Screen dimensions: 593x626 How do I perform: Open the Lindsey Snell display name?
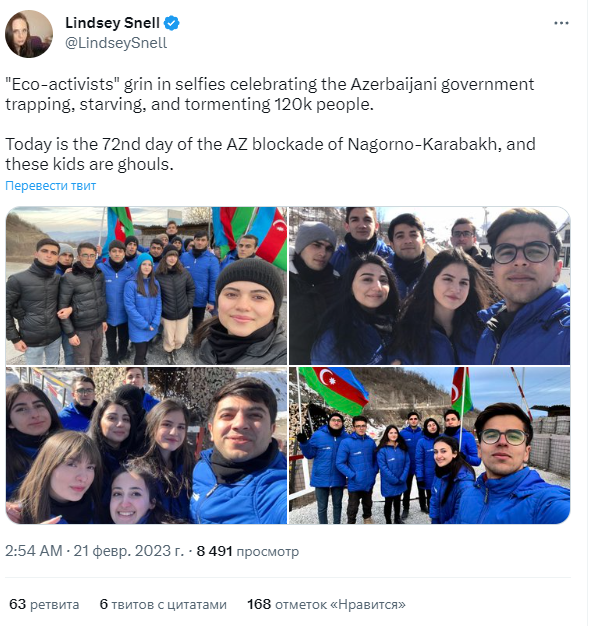click(112, 23)
